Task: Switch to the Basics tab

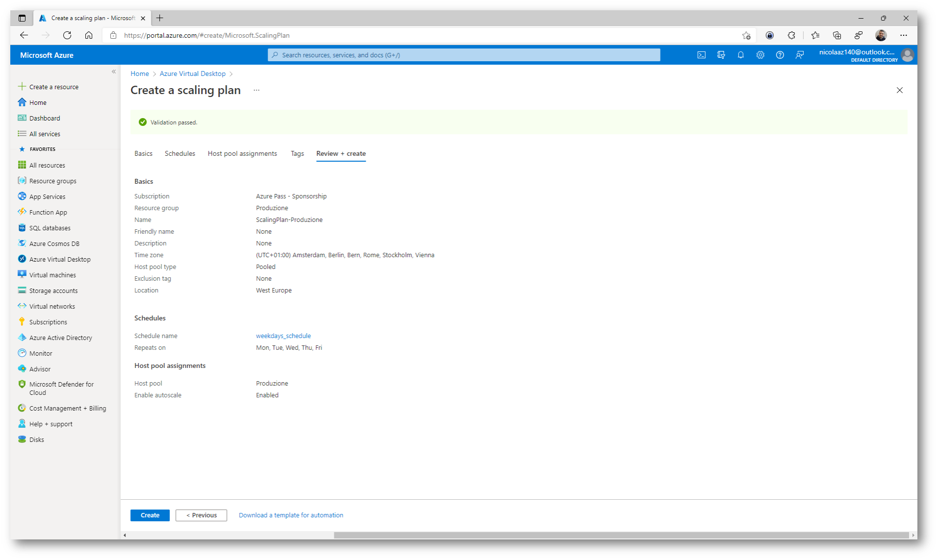Action: coord(143,153)
